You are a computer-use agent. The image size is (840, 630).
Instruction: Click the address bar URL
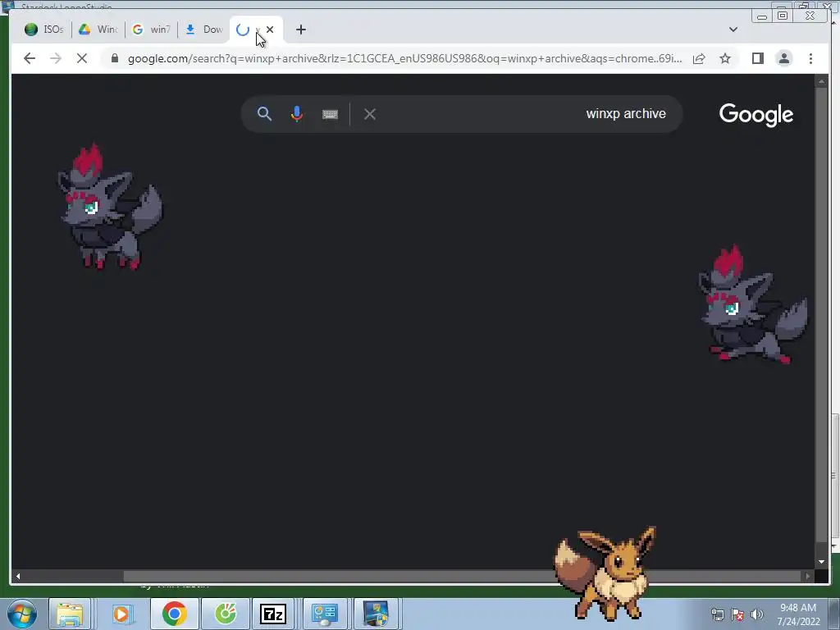click(404, 58)
